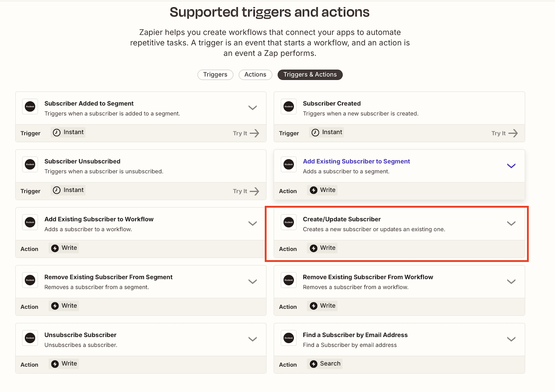Expand the Add Existing Subscriber to Segment chevron
The height and width of the screenshot is (392, 555).
click(511, 166)
